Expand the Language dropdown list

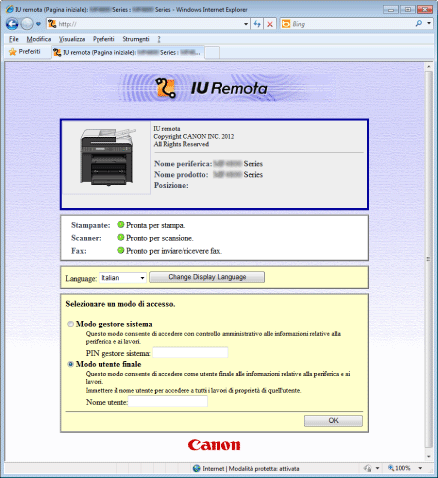pyautogui.click(x=142, y=278)
